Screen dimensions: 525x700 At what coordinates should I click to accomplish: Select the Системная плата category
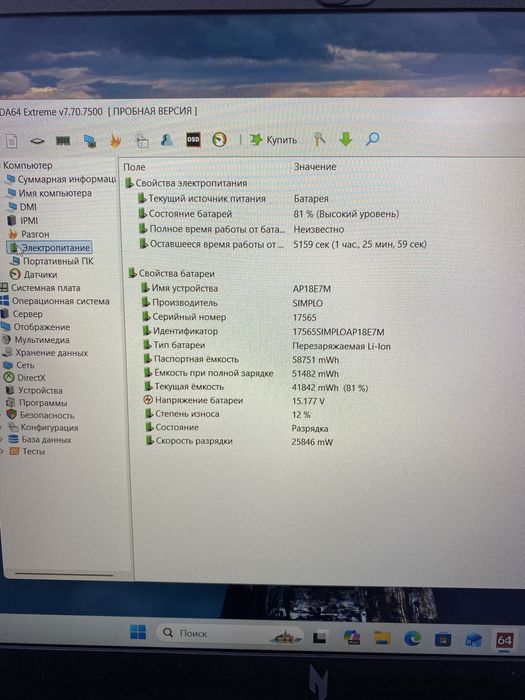pyautogui.click(x=40, y=288)
